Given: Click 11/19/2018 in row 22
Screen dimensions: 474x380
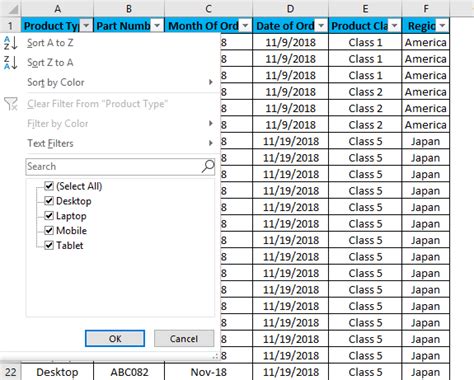Looking at the screenshot, I should (291, 372).
